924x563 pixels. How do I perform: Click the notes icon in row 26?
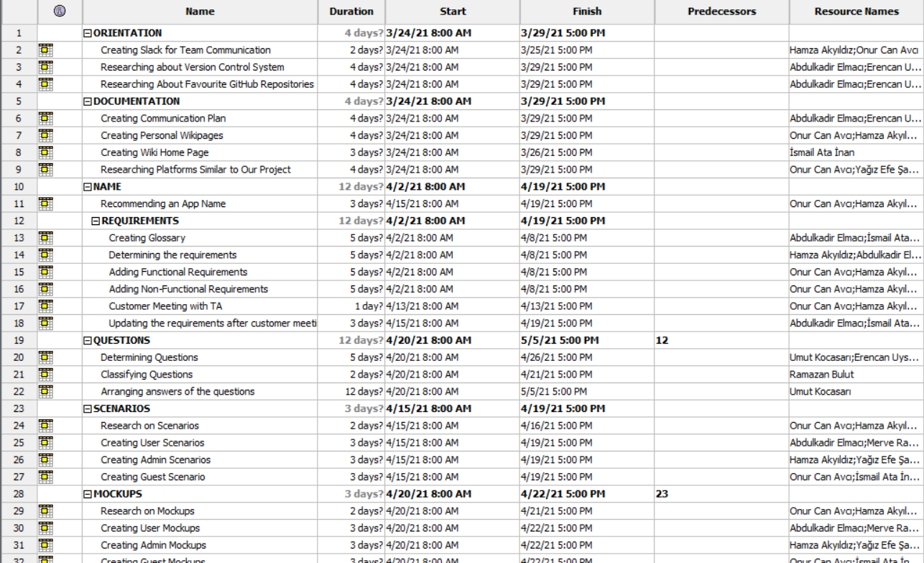(x=45, y=460)
